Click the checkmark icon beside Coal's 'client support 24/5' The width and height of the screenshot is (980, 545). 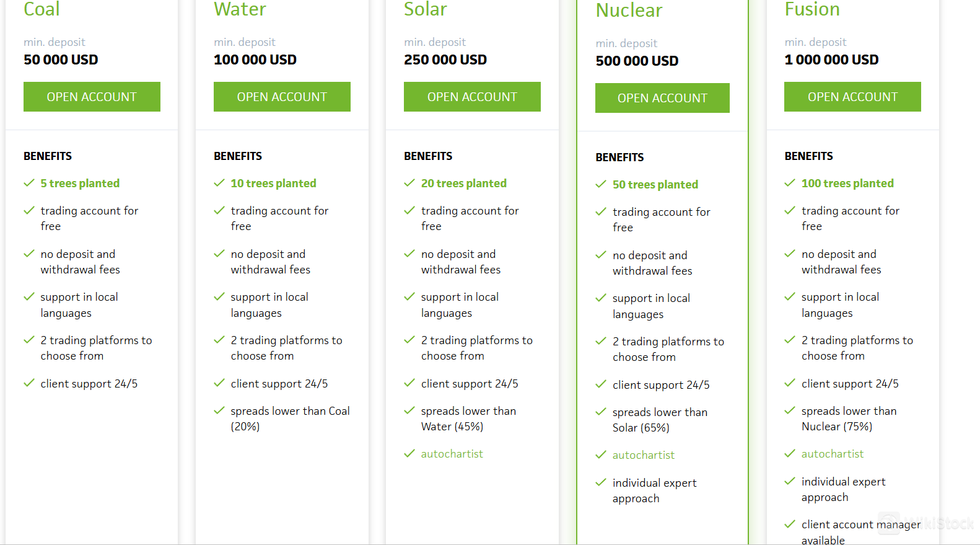[x=29, y=383]
